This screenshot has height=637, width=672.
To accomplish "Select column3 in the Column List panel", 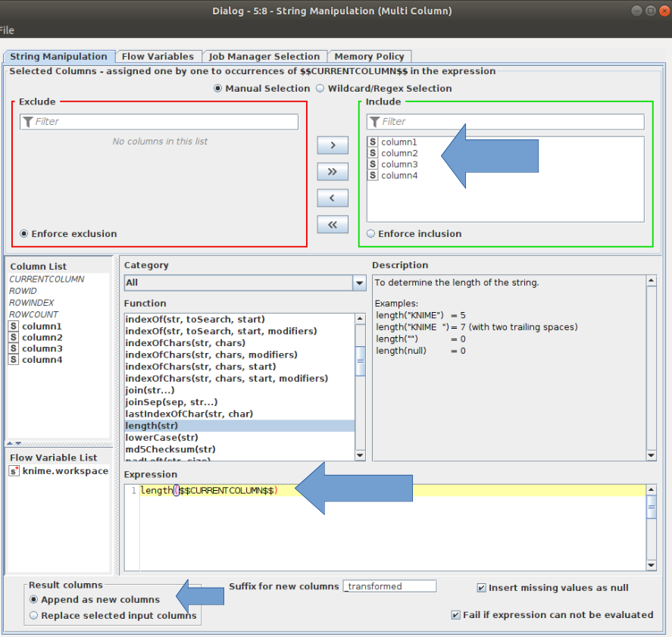I will tap(42, 348).
